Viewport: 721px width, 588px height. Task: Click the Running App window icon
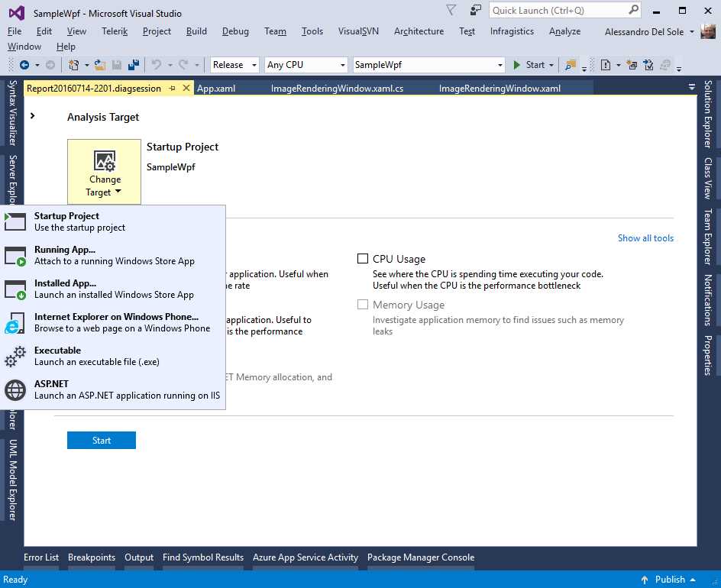click(x=15, y=256)
